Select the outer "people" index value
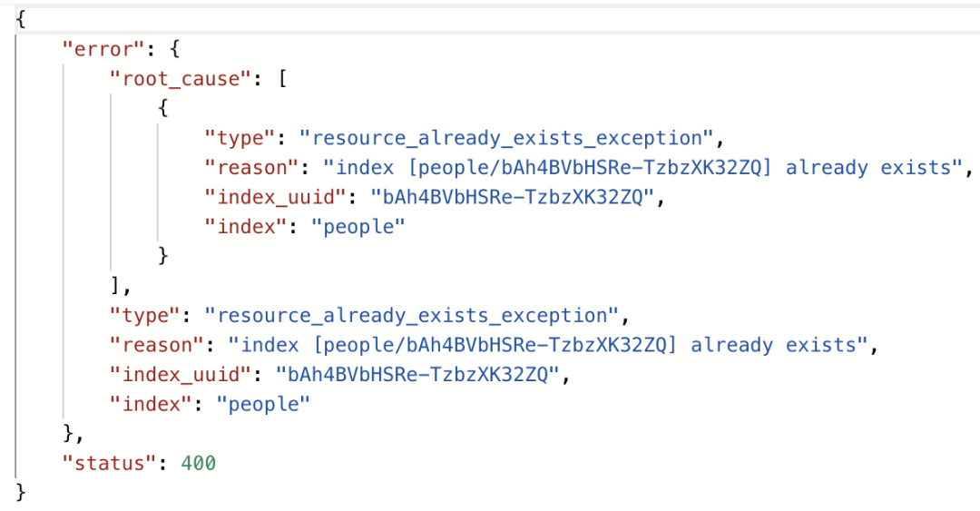Viewport: 980px width, 511px height. pyautogui.click(x=263, y=404)
